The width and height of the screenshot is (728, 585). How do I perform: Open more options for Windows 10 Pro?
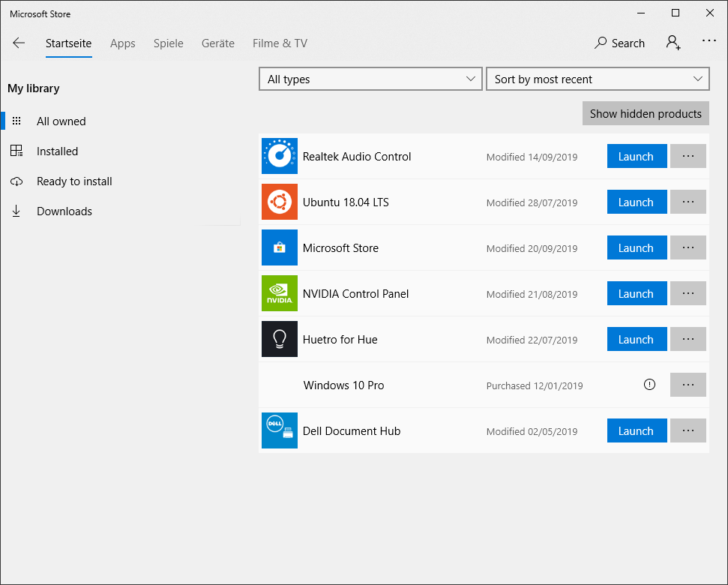tap(688, 385)
